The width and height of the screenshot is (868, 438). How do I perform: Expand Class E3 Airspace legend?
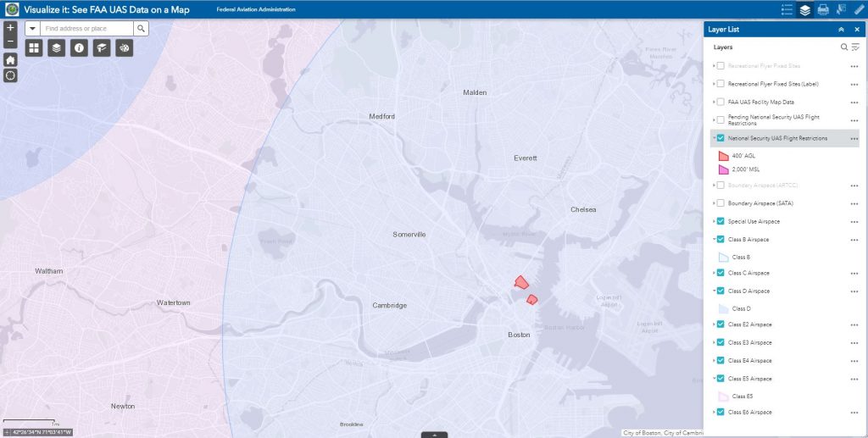714,342
